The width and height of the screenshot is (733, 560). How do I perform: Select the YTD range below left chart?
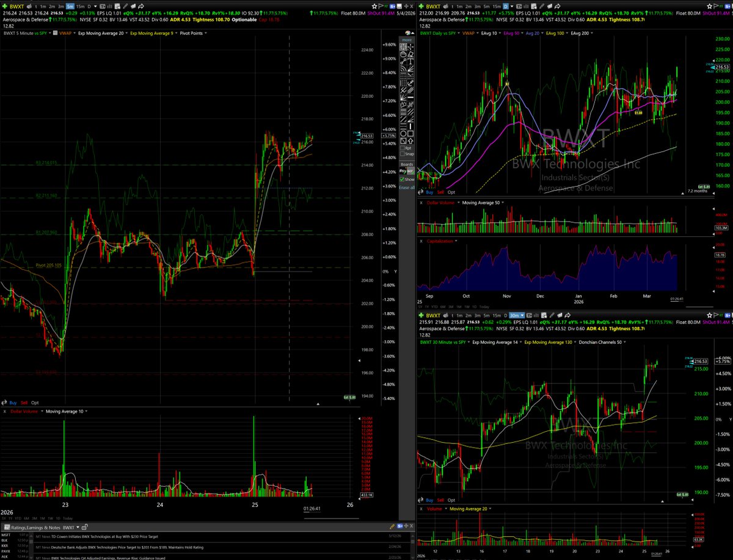tap(18, 518)
